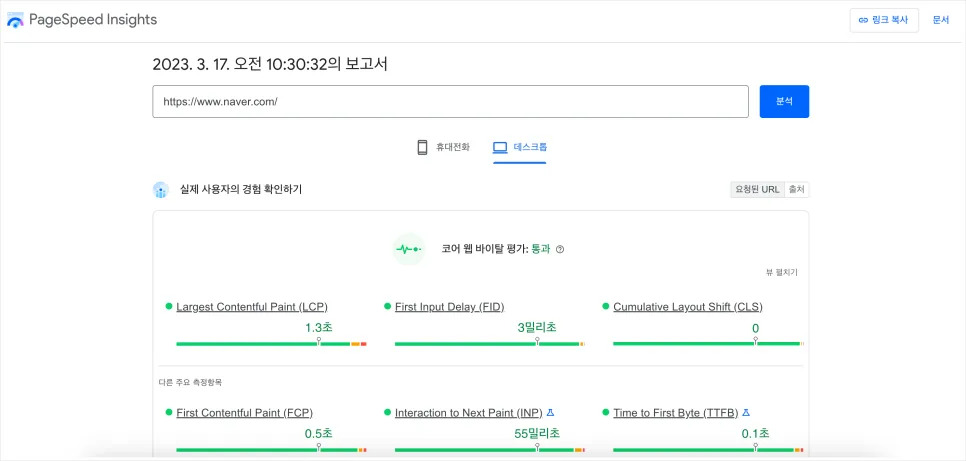Image resolution: width=966 pixels, height=461 pixels.
Task: Click the Core Web Vitals pulse icon
Action: click(409, 250)
